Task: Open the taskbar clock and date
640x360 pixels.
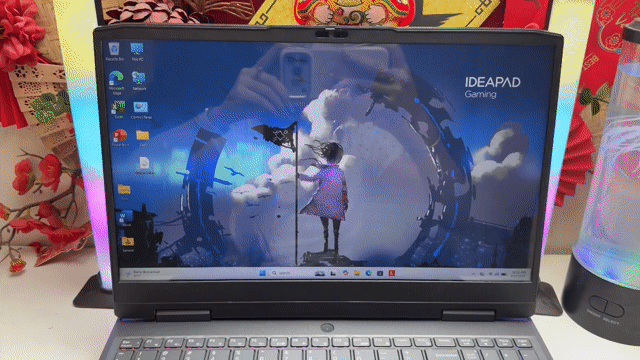Action: [518, 274]
